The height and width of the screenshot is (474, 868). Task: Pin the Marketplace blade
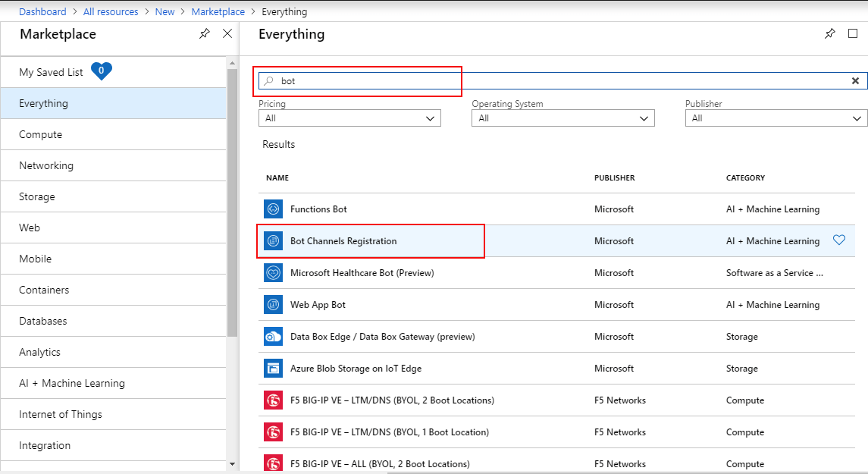(x=204, y=34)
